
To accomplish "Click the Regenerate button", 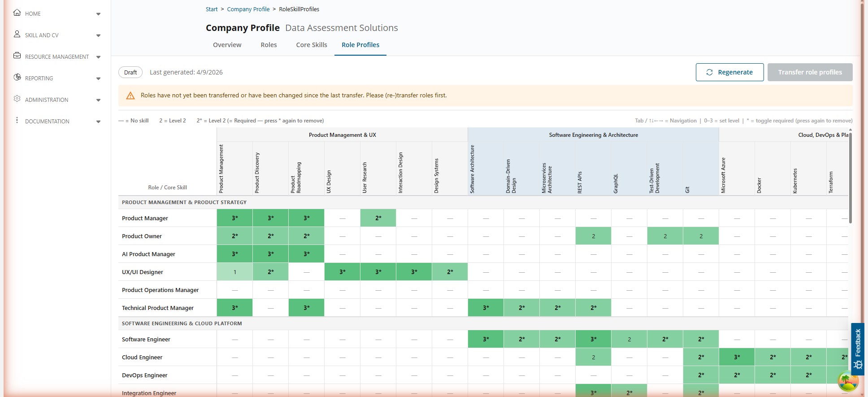I will (x=729, y=72).
